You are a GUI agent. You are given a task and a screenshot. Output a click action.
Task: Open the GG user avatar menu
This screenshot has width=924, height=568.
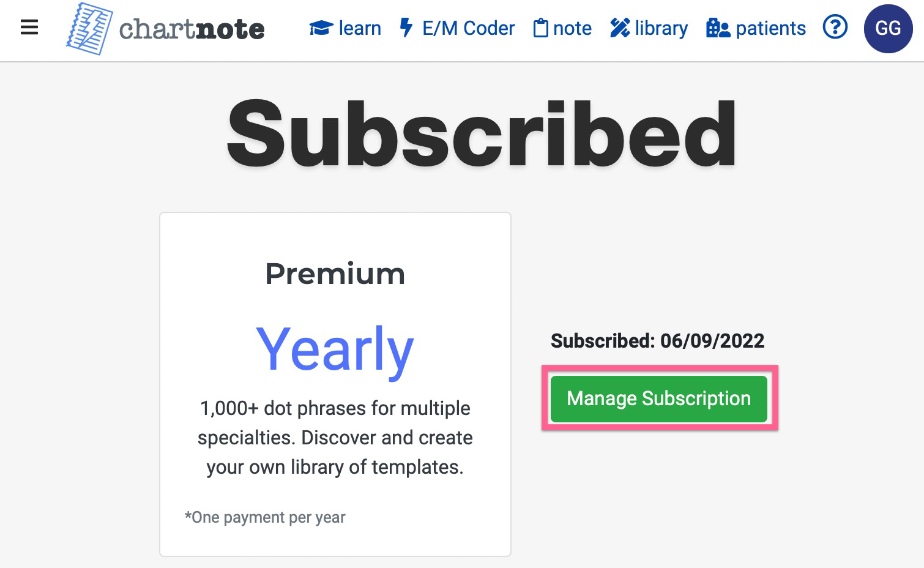coord(888,29)
